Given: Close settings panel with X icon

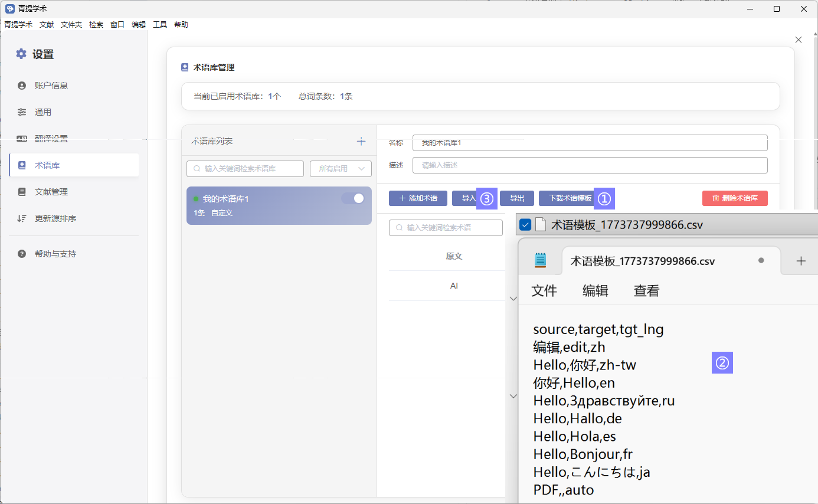Looking at the screenshot, I should [799, 40].
